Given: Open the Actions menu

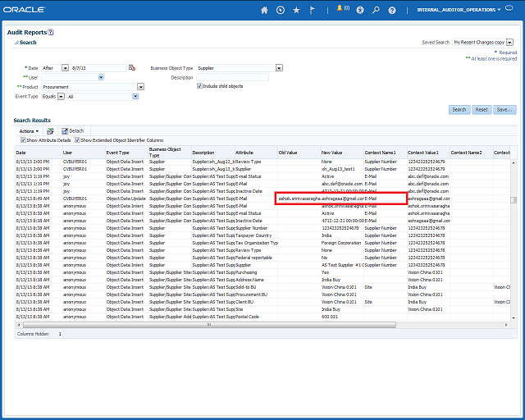Looking at the screenshot, I should click(x=29, y=131).
